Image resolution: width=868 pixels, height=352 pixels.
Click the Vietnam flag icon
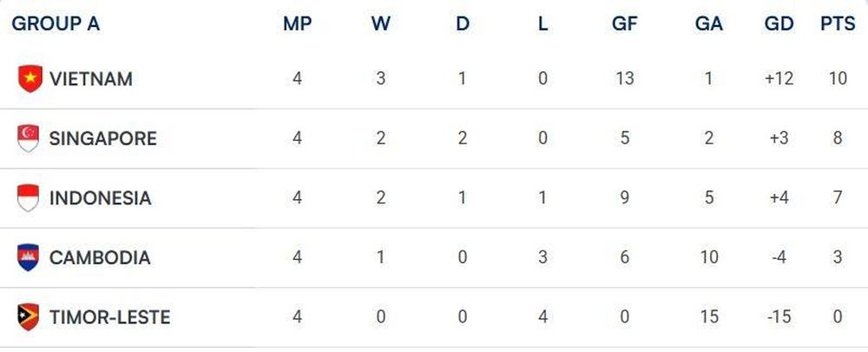(30, 79)
